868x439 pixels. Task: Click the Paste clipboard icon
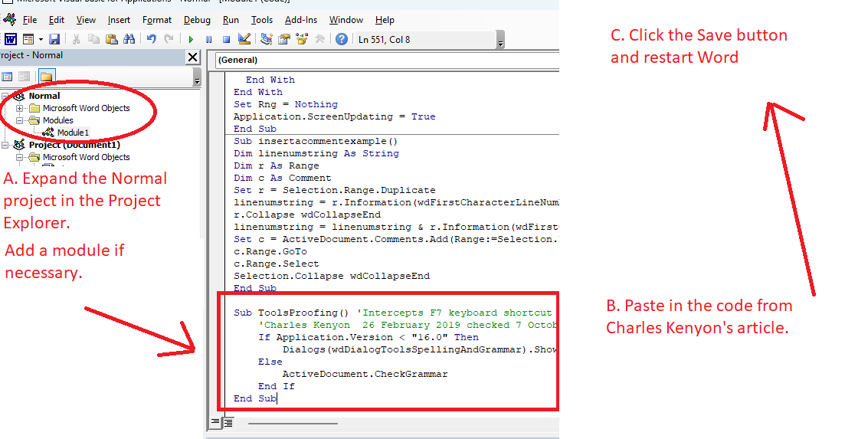pyautogui.click(x=111, y=39)
